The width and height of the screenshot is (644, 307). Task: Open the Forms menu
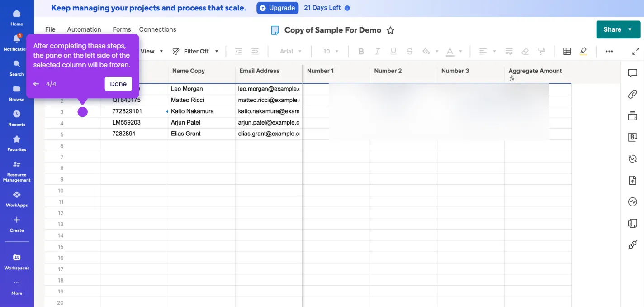point(122,29)
